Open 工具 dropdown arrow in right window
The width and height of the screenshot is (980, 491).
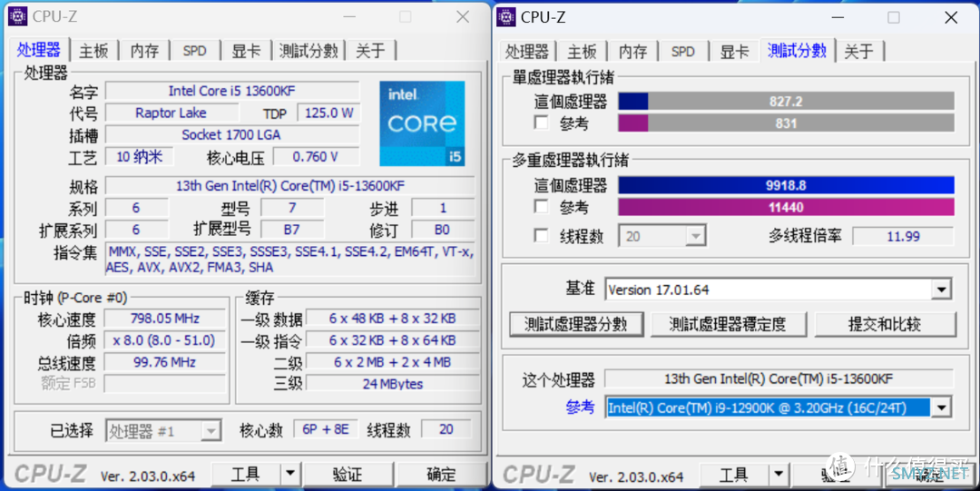[779, 475]
